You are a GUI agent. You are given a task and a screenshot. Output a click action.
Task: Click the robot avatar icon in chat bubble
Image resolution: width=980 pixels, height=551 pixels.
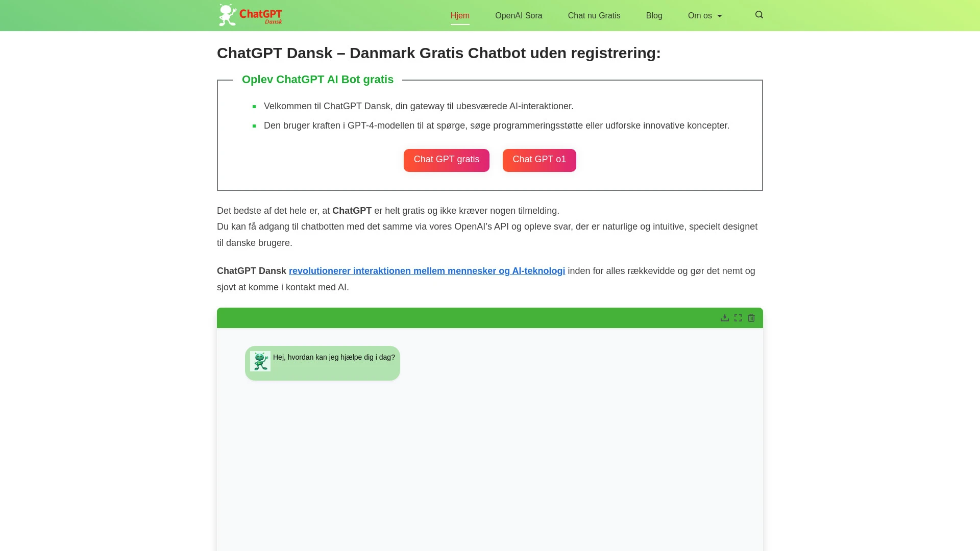[260, 361]
